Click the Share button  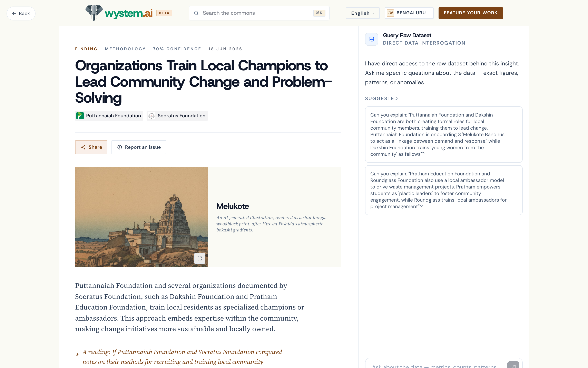coord(91,147)
